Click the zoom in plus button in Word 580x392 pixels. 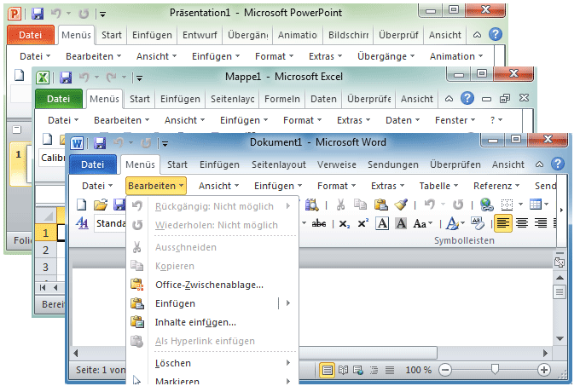click(544, 370)
